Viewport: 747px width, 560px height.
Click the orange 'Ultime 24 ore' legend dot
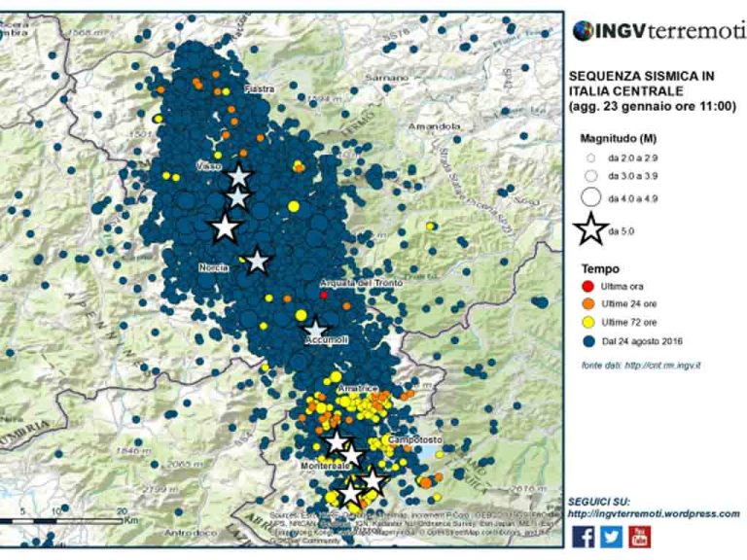tap(587, 303)
